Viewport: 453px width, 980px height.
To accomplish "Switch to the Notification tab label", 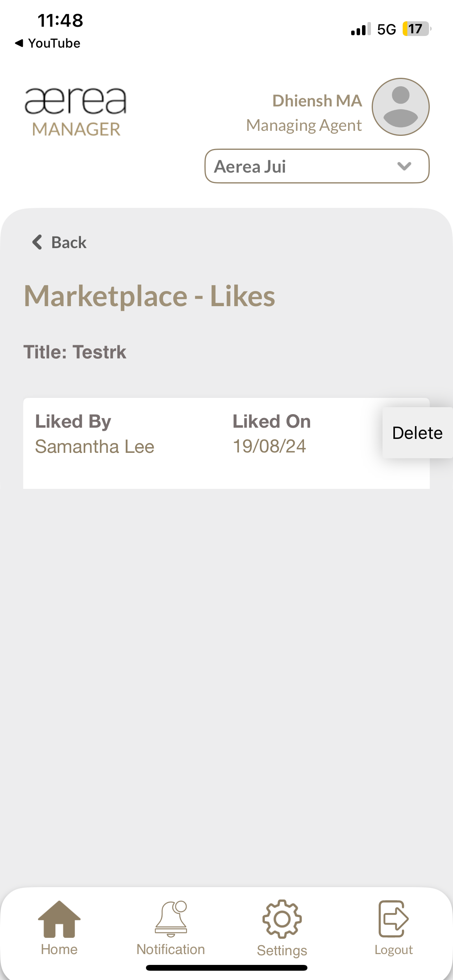I will 171,949.
